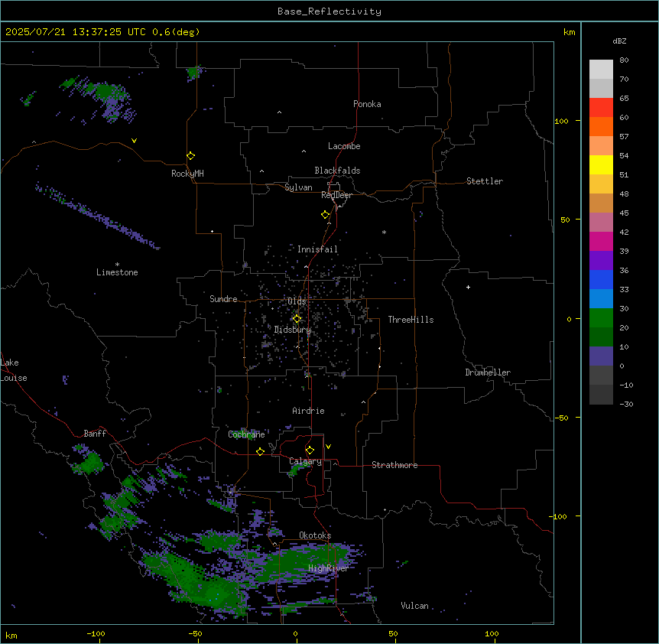The height and width of the screenshot is (644, 659).
Task: Select the yellow diamond marker below Cochrane
Action: point(260,451)
